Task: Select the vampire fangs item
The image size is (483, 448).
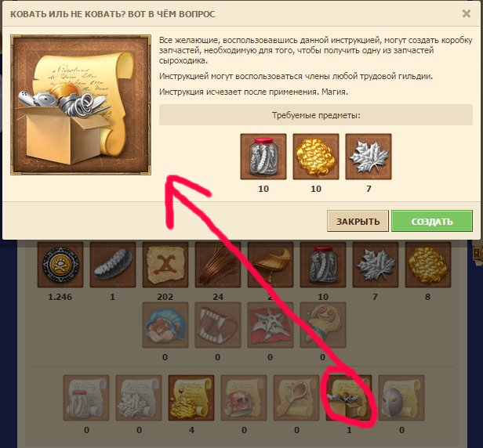Action: pyautogui.click(x=218, y=325)
